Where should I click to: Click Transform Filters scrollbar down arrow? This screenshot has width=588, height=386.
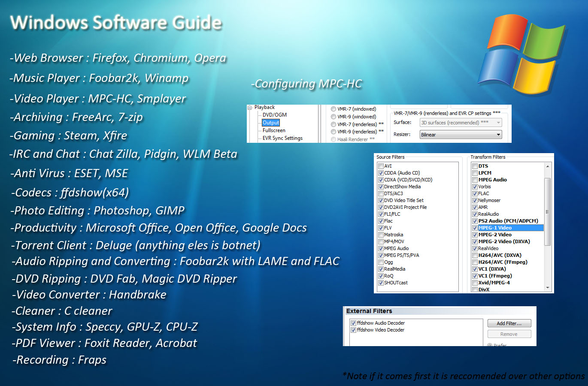[547, 288]
